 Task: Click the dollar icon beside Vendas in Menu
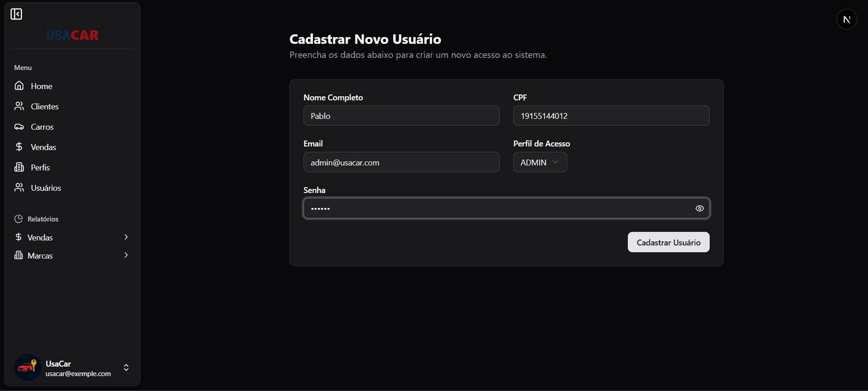click(x=19, y=147)
